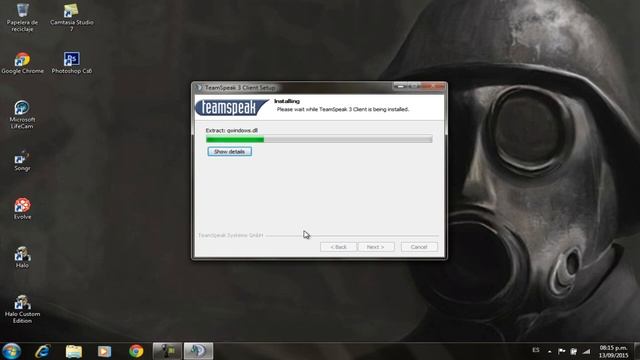
Task: Select the Halo Custom Edition desktop icon
Action: [x=22, y=309]
